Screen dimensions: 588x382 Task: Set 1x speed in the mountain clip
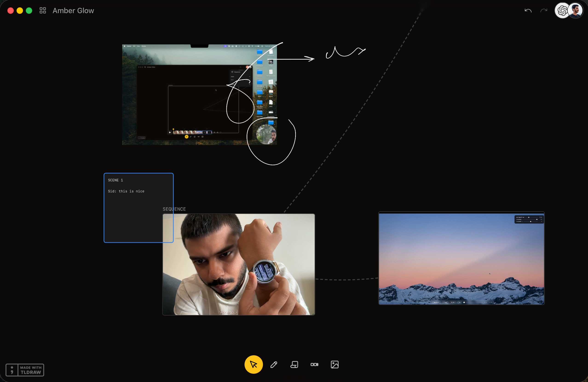click(x=460, y=302)
